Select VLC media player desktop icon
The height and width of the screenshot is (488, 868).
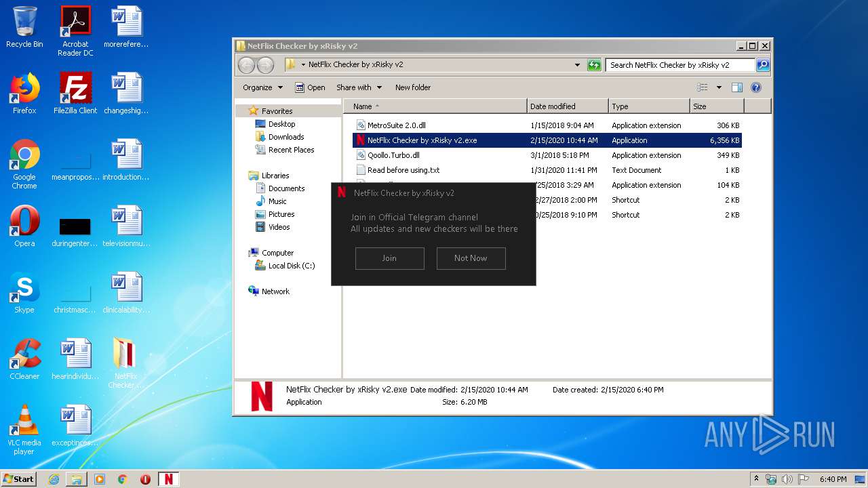point(24,430)
